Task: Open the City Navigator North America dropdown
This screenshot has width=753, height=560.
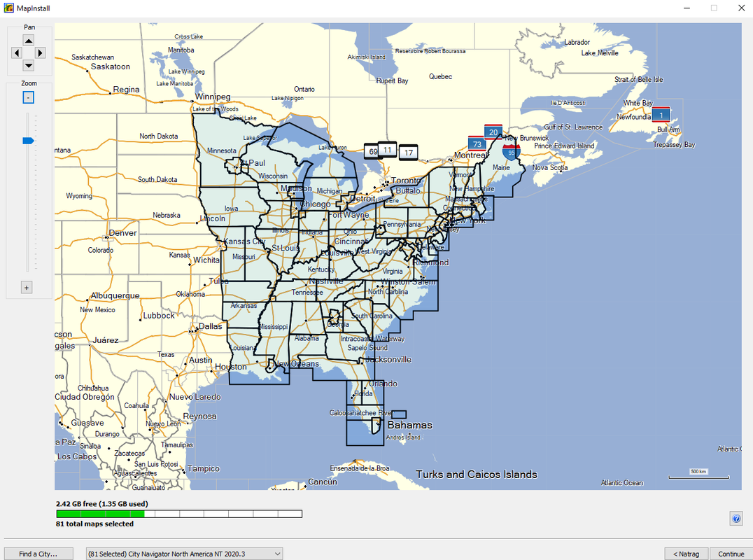Action: pyautogui.click(x=185, y=554)
